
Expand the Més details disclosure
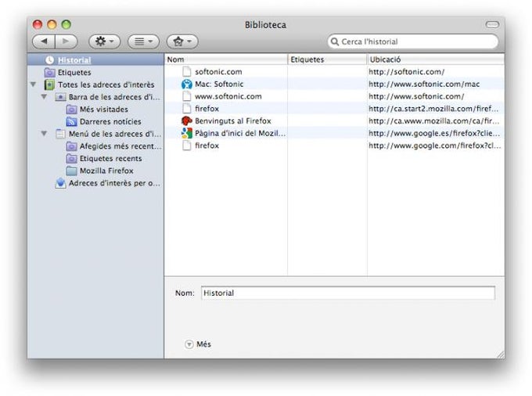tap(189, 344)
